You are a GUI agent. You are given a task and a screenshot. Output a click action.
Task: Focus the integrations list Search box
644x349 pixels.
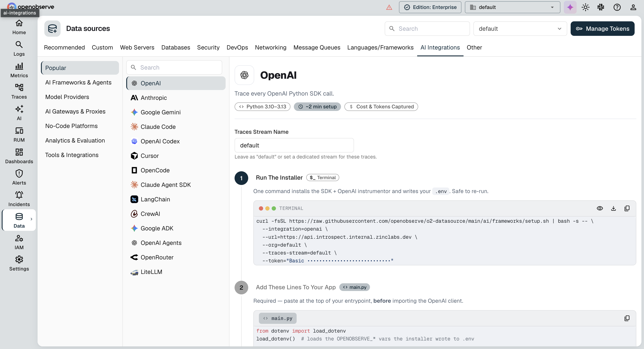[x=174, y=67]
